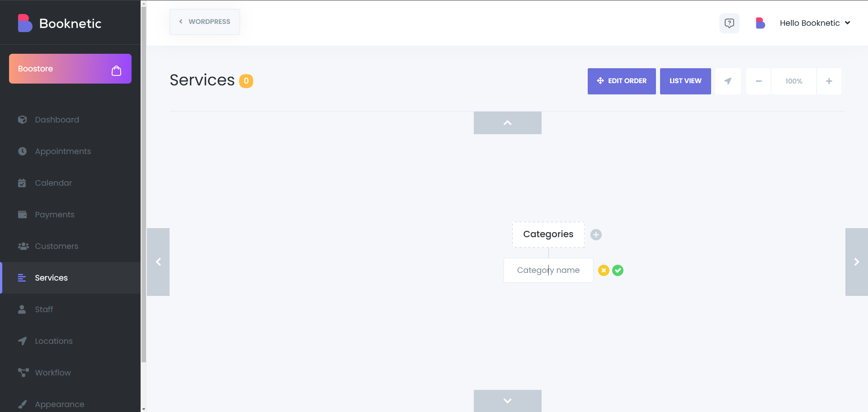
Task: Zoom out with the minus button
Action: tap(759, 81)
